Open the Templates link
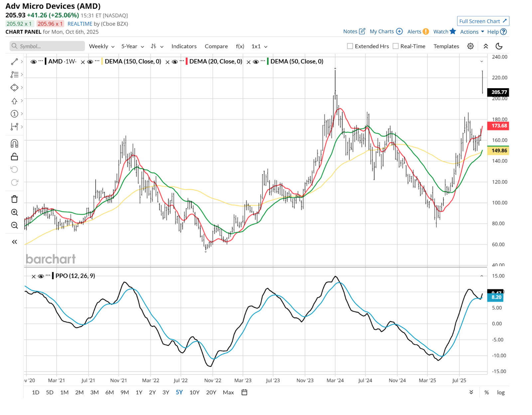 point(446,46)
